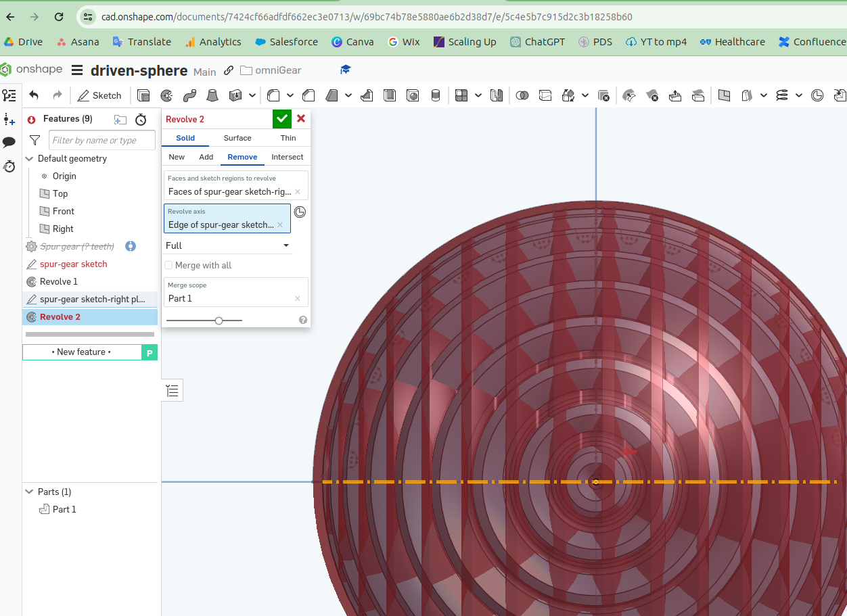Clear the Faces of spur-gear sketch selection
This screenshot has height=616, width=847.
pos(298,192)
